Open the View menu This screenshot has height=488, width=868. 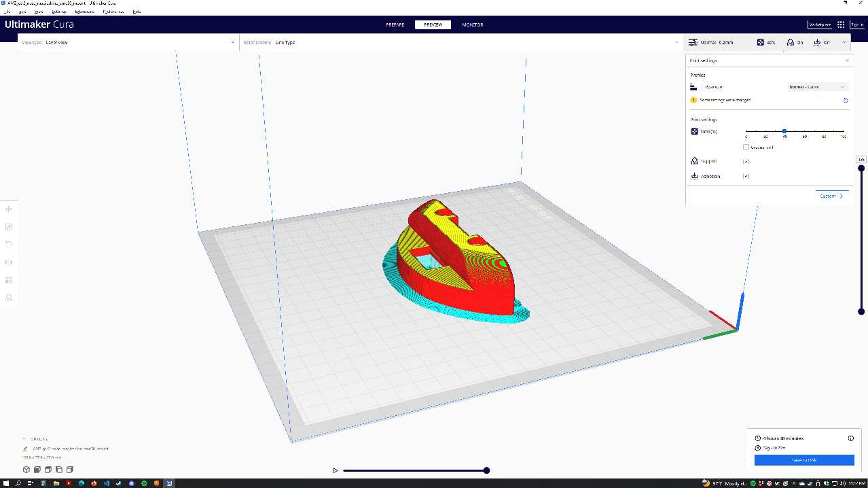pos(38,12)
